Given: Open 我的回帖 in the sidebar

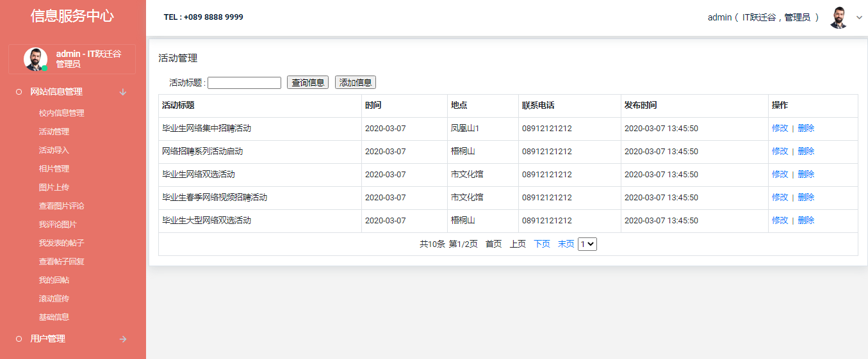Looking at the screenshot, I should point(54,280).
